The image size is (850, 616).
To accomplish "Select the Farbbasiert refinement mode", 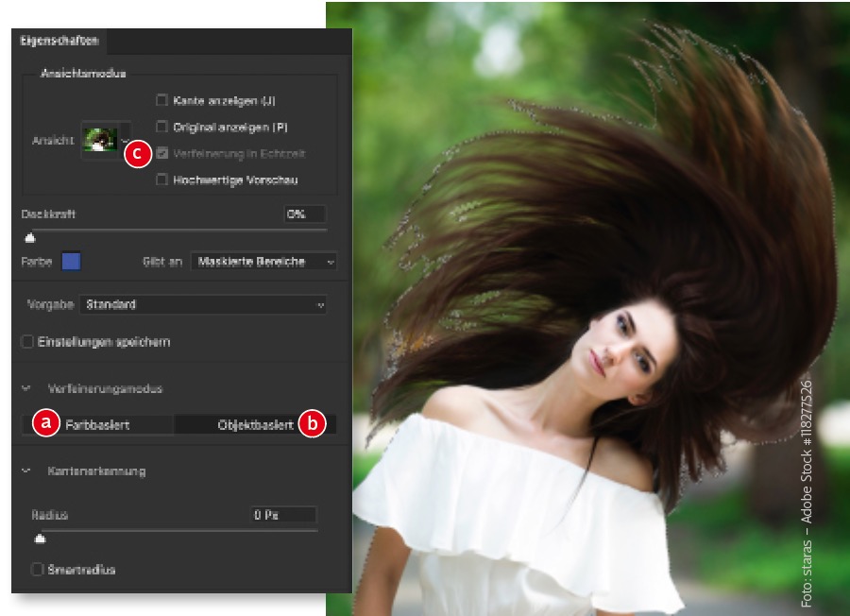I will (98, 425).
